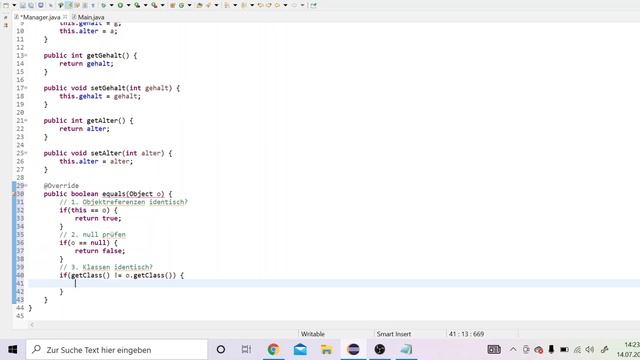Screen dimensions: 640x360
Task: Click the taskbar search box
Action: (x=117, y=350)
